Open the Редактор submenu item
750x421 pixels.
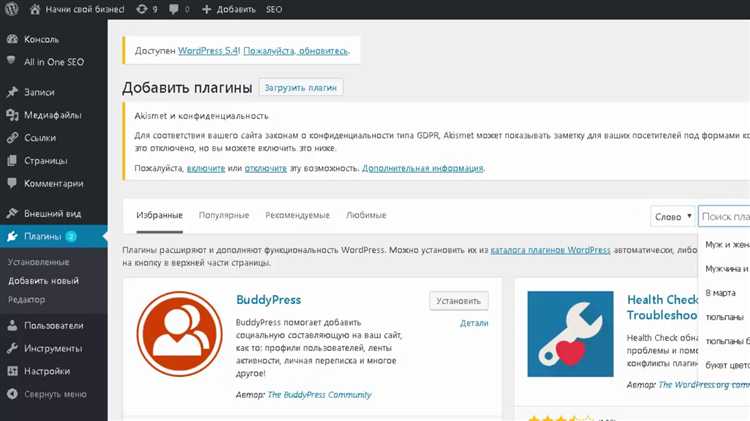point(26,299)
